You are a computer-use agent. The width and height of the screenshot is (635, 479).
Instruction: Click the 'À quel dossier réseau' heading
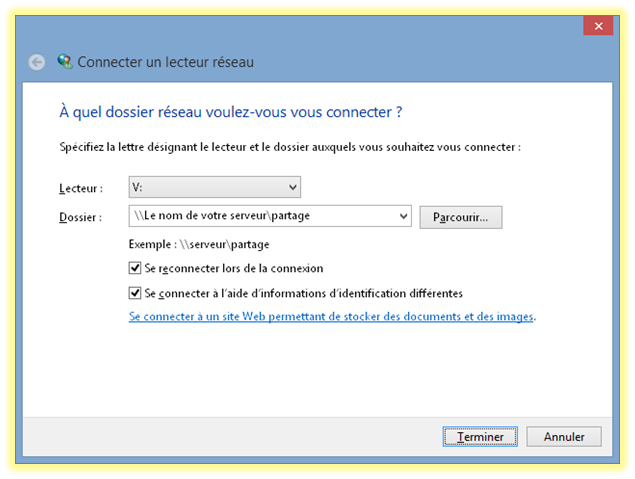231,112
